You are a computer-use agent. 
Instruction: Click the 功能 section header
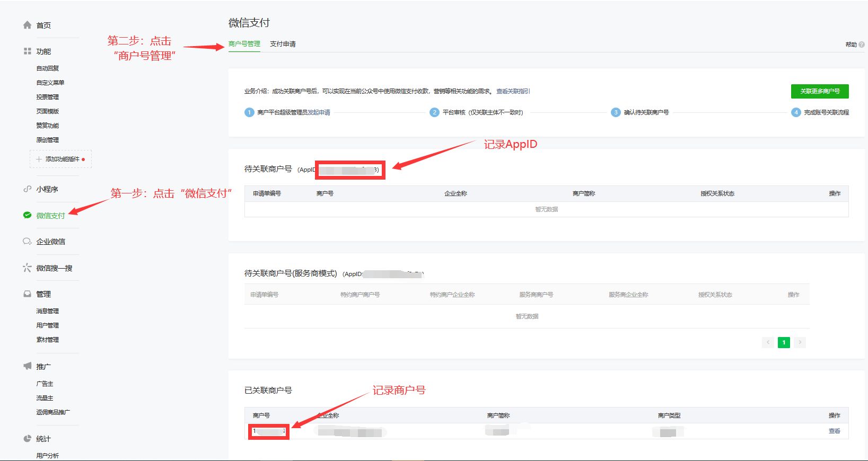click(x=43, y=51)
